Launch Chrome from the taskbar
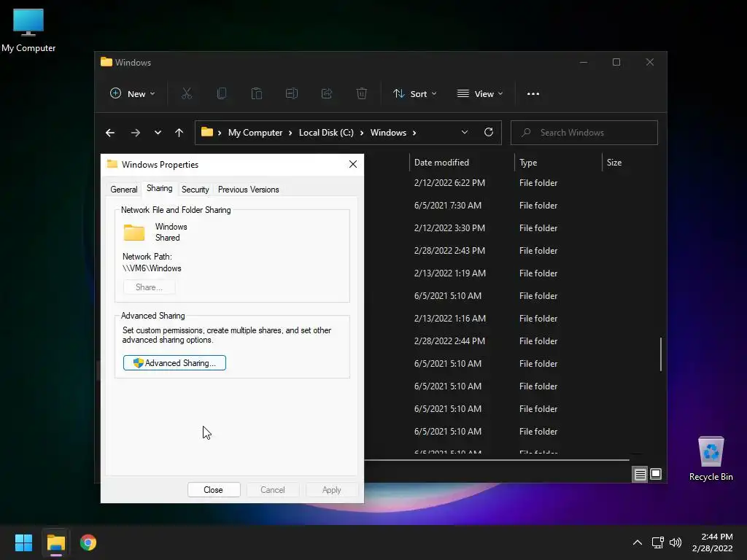 (88, 542)
